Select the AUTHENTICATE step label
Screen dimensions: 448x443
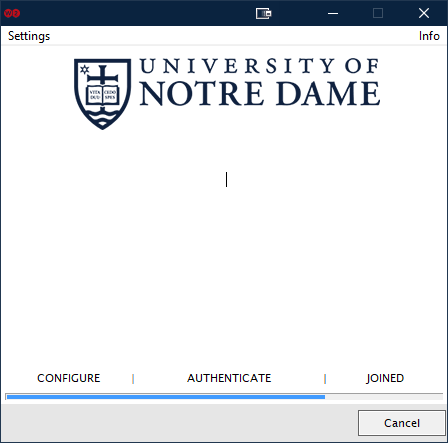click(229, 378)
